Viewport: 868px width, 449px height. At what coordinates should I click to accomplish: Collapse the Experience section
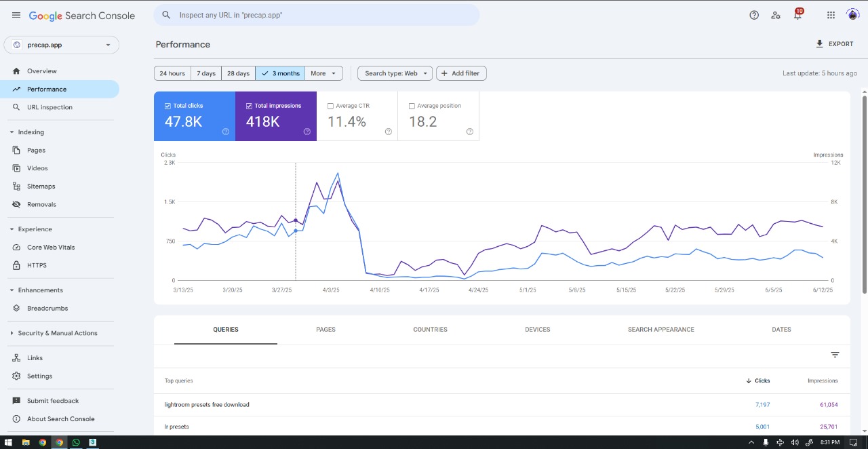pos(31,229)
